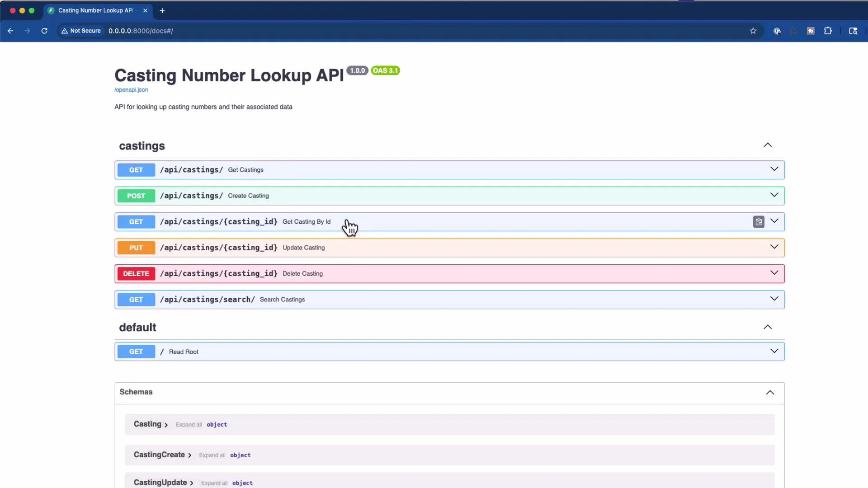The height and width of the screenshot is (488, 868).
Task: Open a new browser tab
Action: [x=162, y=10]
